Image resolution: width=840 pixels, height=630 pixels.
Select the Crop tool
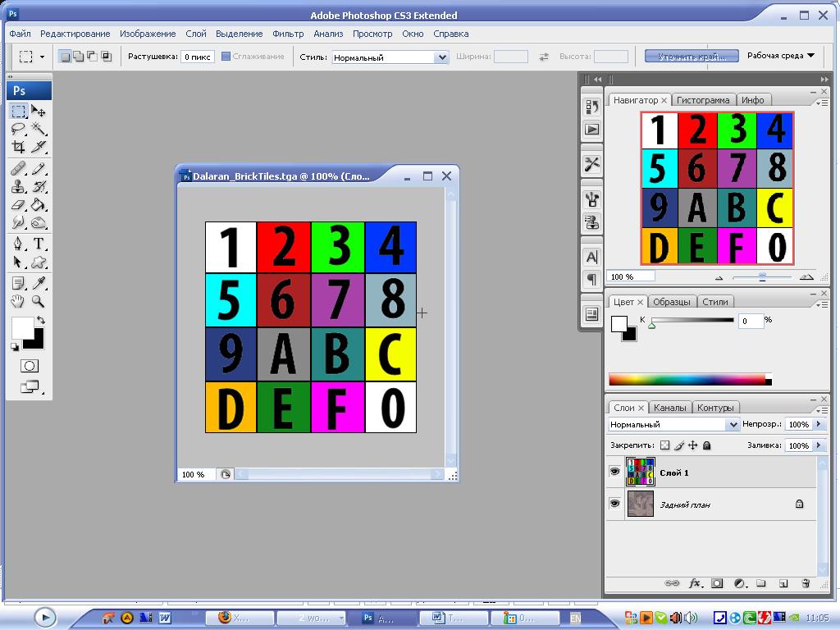tap(19, 146)
